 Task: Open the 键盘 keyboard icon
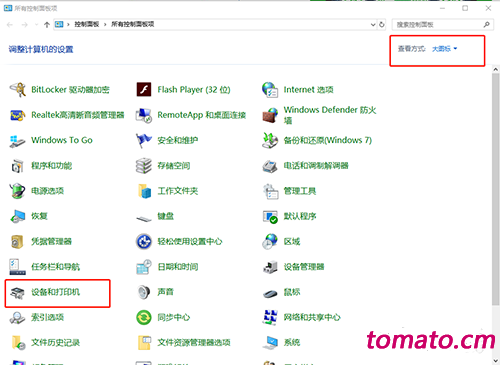tap(144, 218)
